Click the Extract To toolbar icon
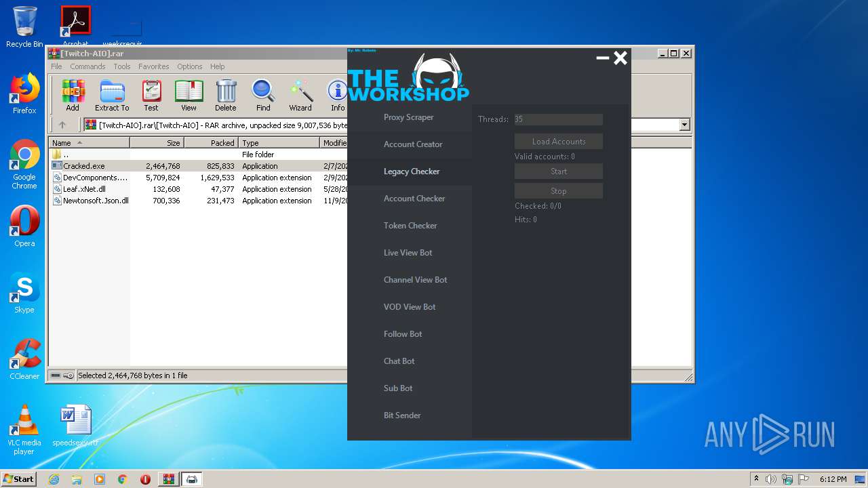The height and width of the screenshot is (488, 868). (112, 96)
